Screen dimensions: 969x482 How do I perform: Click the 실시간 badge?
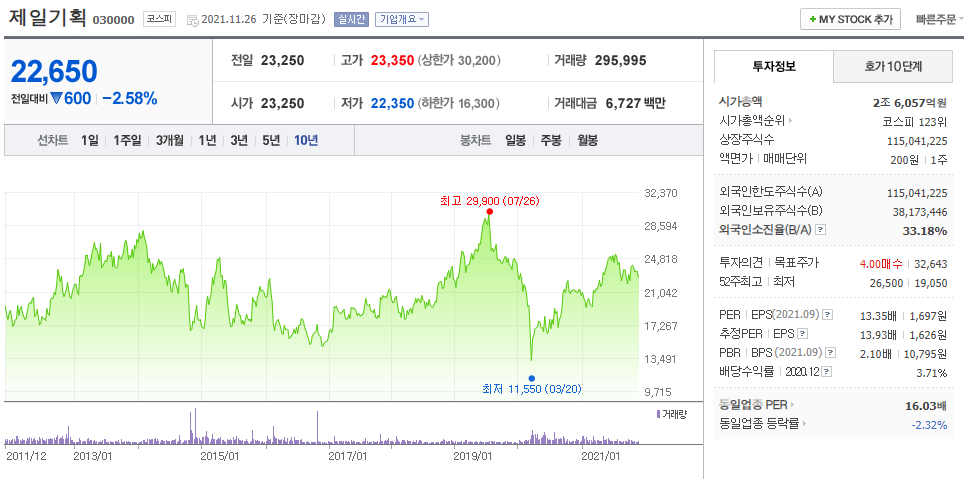351,20
